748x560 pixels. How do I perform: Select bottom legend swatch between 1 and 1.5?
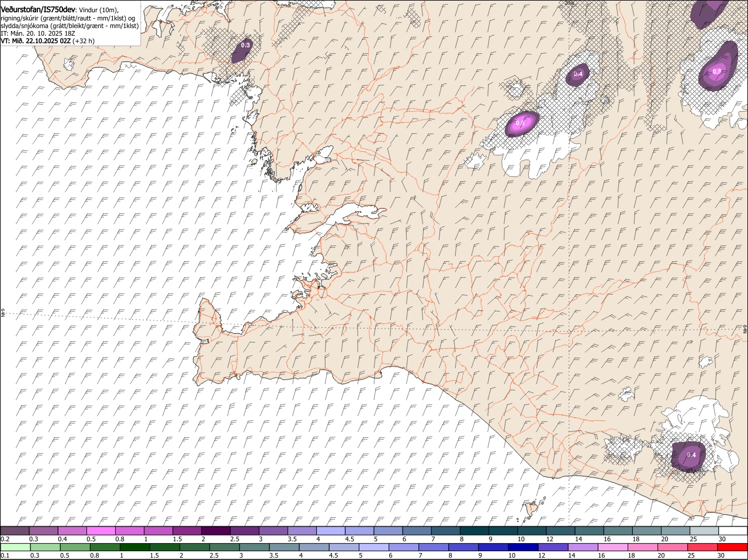pos(134,547)
